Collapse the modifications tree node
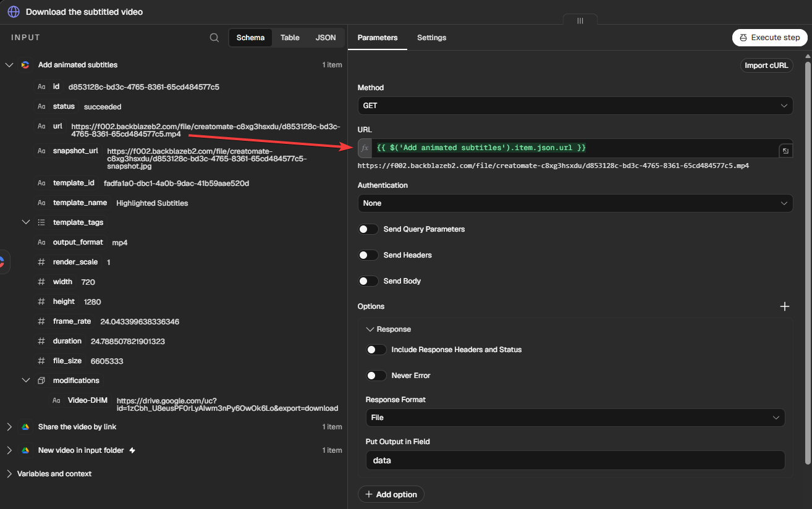The height and width of the screenshot is (509, 812). tap(26, 381)
